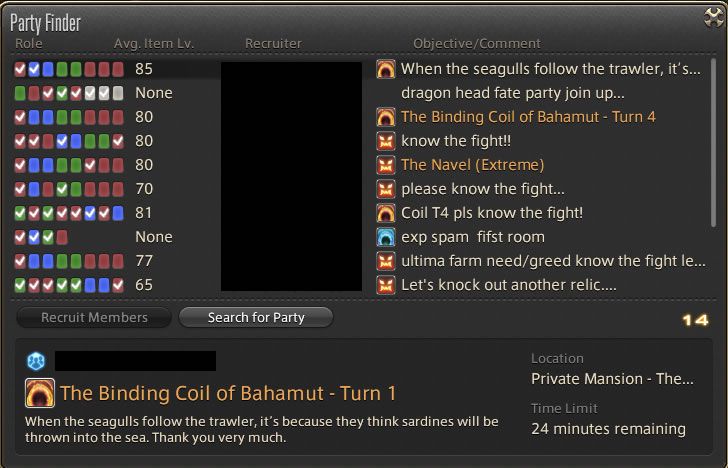The width and height of the screenshot is (728, 468).
Task: Click the Binding Coil Turn 4 duty icon
Action: 386,117
